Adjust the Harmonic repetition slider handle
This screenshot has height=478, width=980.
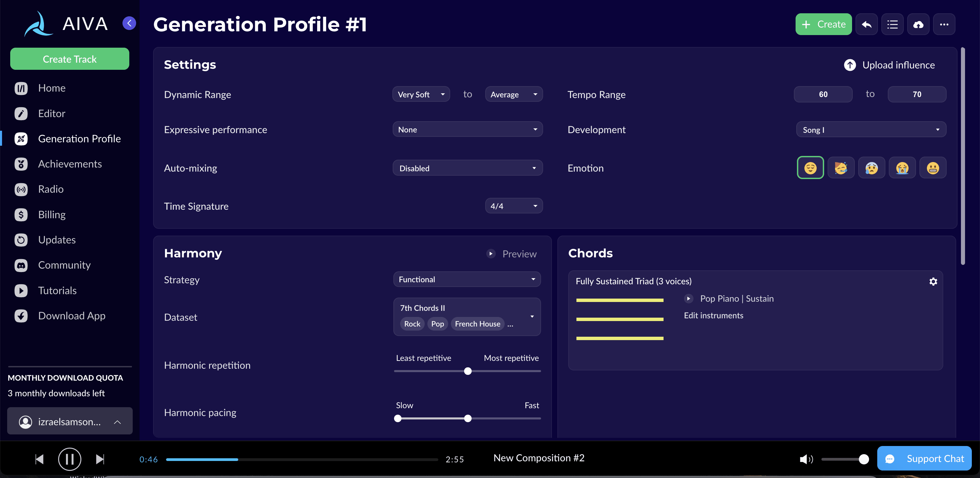pyautogui.click(x=468, y=371)
